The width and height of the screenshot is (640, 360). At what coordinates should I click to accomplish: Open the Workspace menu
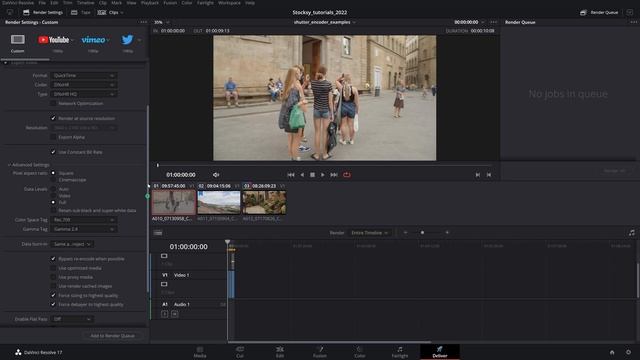(x=229, y=3)
